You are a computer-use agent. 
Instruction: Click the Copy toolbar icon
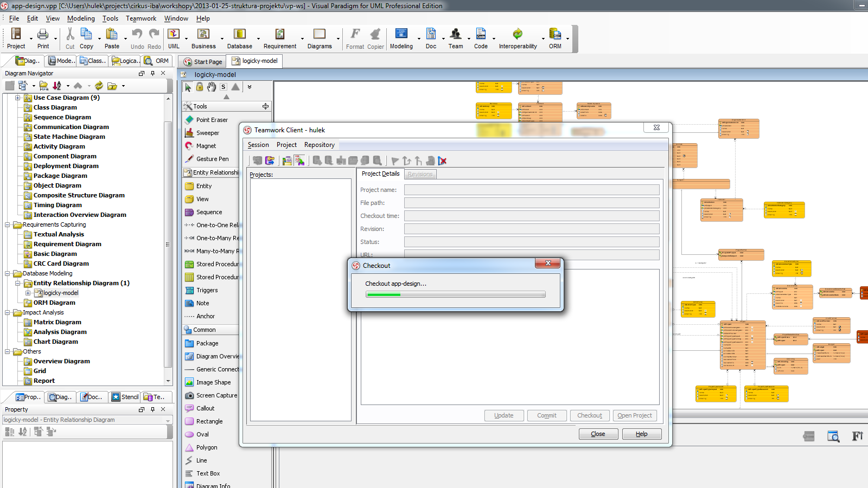tap(86, 38)
